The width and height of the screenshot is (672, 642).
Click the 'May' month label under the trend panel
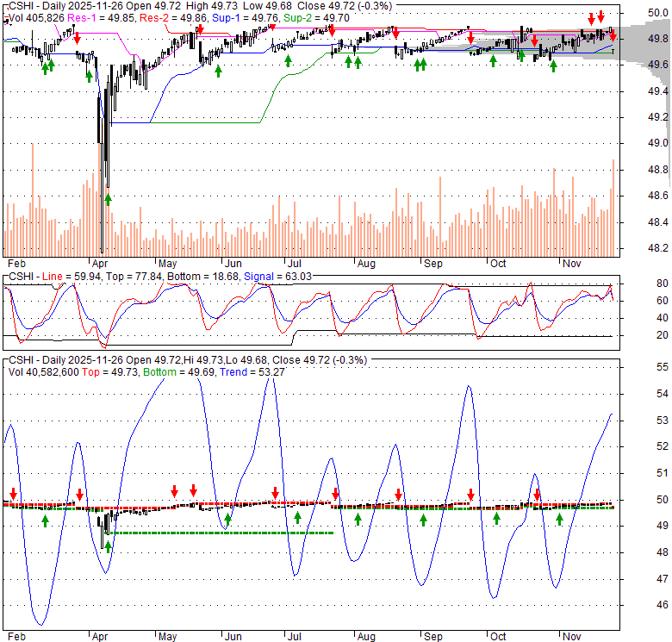[x=167, y=637]
